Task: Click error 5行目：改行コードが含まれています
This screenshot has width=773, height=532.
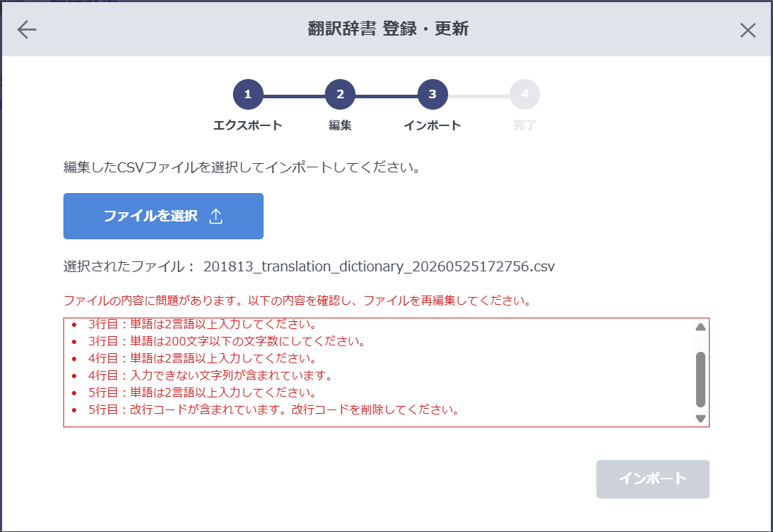Action: [x=274, y=410]
